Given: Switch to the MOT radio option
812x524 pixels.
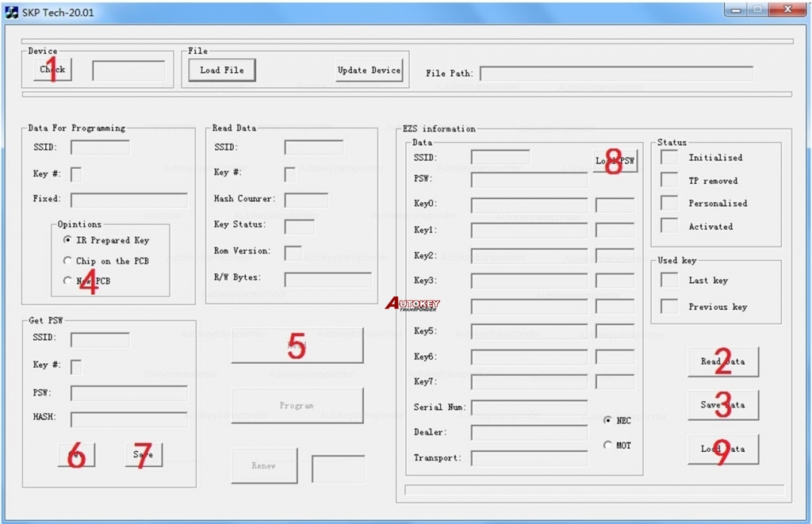Looking at the screenshot, I should pos(608,446).
